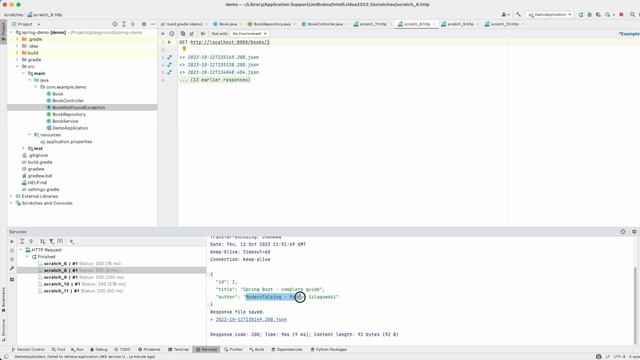Click the build hammer icon in main toolbar
The image size is (640, 360).
click(518, 14)
